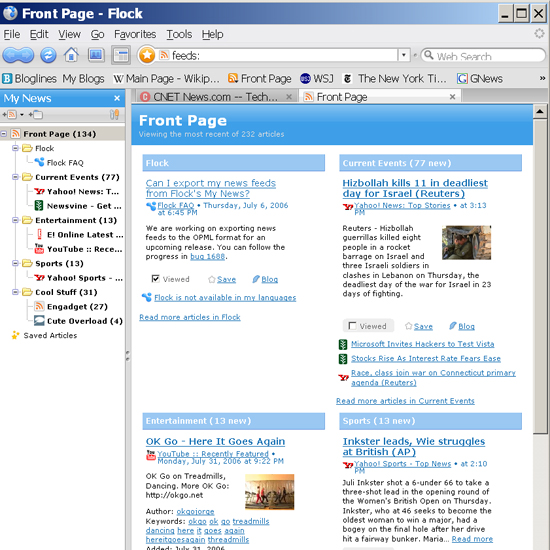
Task: Collapse the Cool Stuff (31) folder
Action: point(15,292)
